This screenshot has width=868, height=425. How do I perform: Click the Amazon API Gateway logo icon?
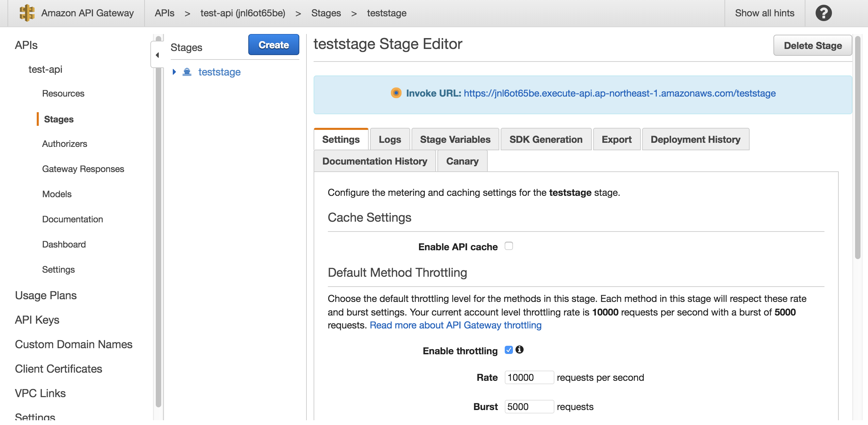tap(27, 13)
